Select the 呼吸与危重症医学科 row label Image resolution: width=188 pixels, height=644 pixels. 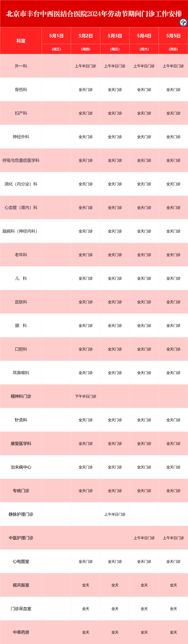click(x=21, y=160)
